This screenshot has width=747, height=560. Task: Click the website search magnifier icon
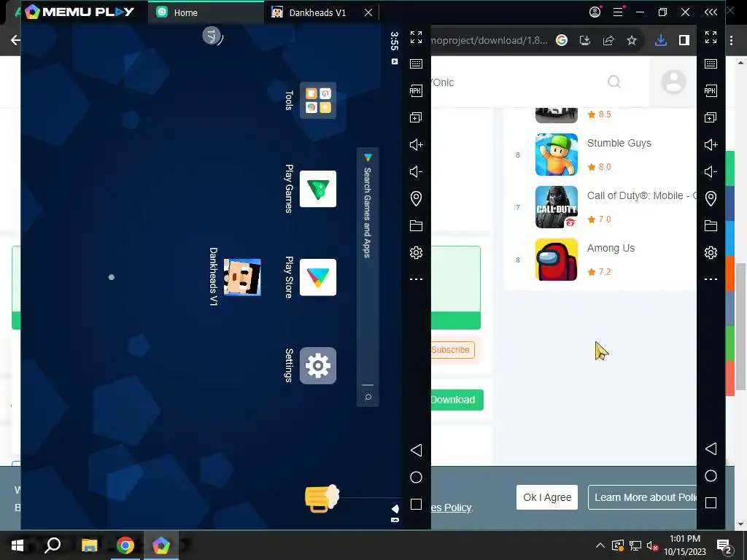(x=614, y=82)
